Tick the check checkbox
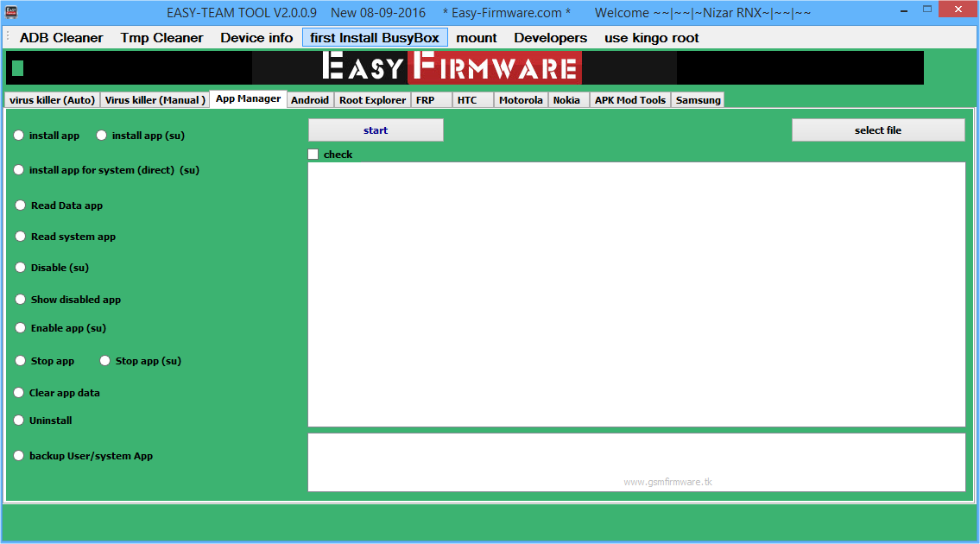This screenshot has height=544, width=980. coord(313,155)
